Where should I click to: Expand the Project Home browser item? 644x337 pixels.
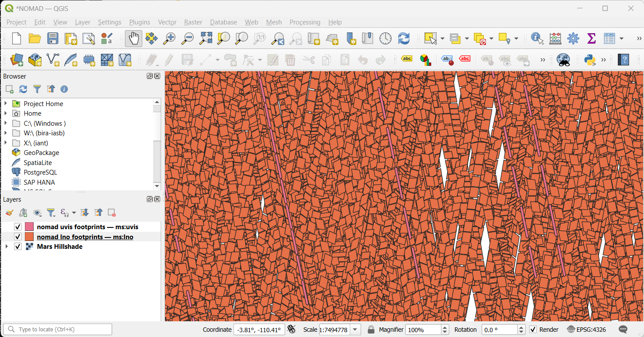point(6,104)
